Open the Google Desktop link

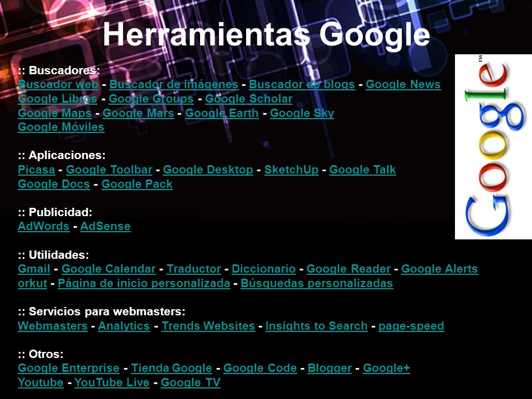pos(208,170)
